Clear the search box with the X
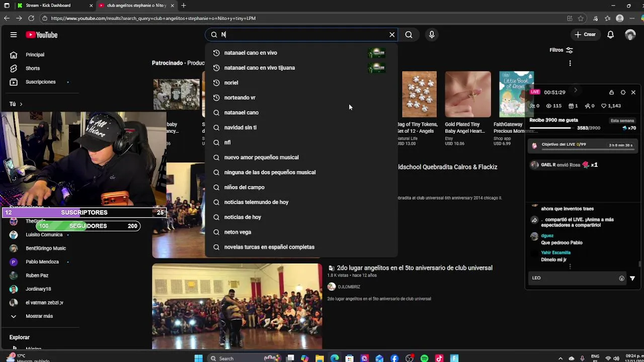Viewport: 644px width, 362px height. point(392,35)
